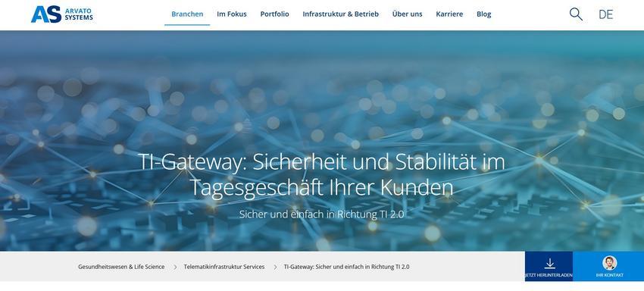Open the Portfolio menu
644x291 pixels.
coord(275,14)
